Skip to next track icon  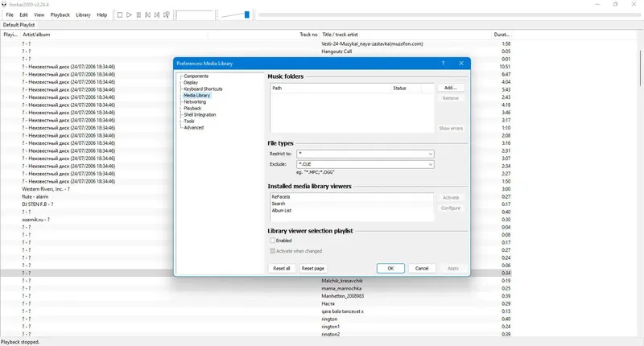(x=157, y=14)
